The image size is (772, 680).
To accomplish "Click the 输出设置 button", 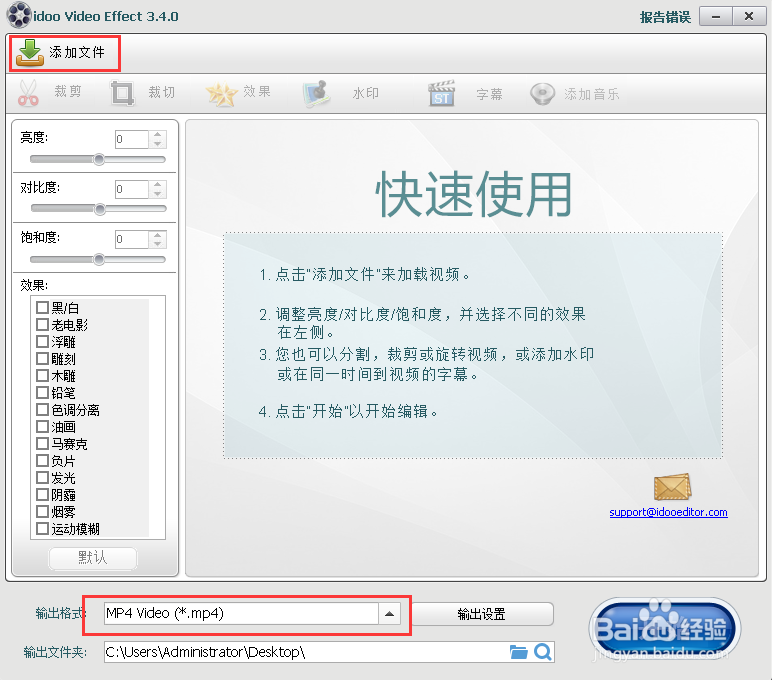I will tap(482, 614).
